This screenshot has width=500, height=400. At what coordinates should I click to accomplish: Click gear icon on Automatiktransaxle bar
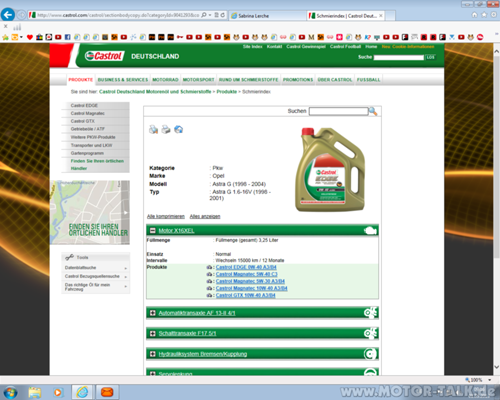click(370, 313)
